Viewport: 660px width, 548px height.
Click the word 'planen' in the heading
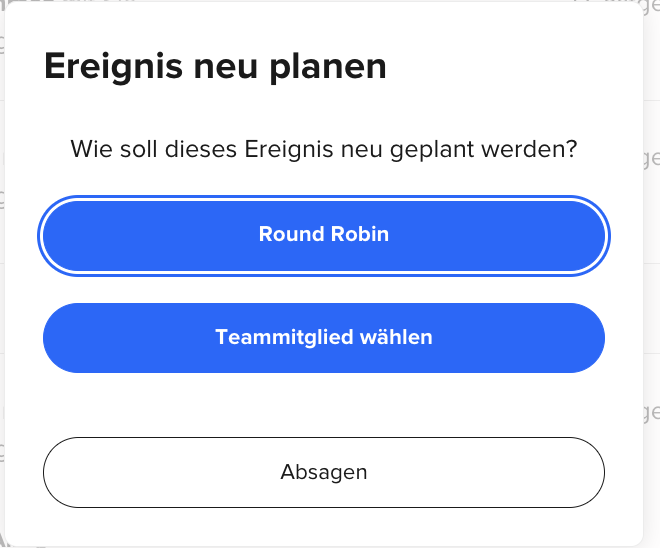point(328,67)
